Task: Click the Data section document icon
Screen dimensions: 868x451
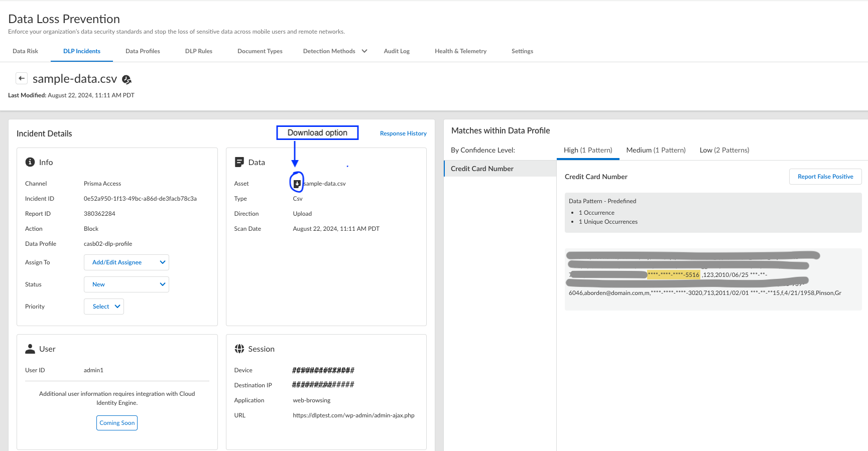Action: 239,162
